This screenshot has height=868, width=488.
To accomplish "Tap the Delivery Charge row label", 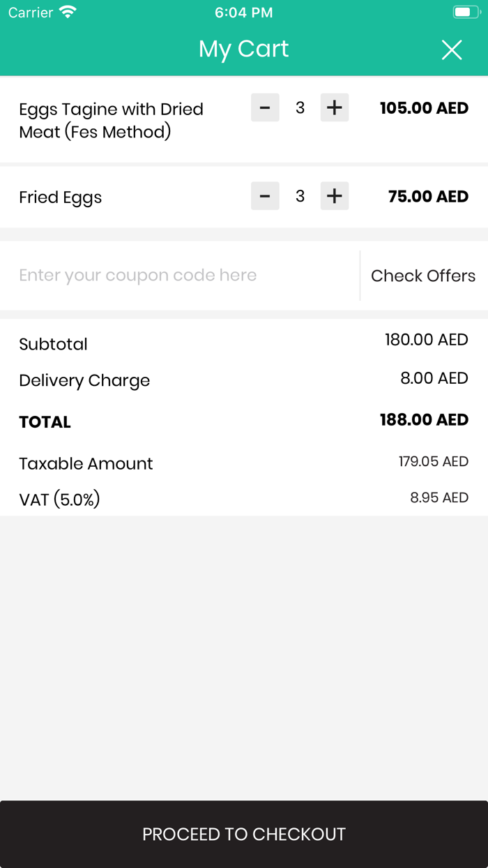I will (x=84, y=380).
